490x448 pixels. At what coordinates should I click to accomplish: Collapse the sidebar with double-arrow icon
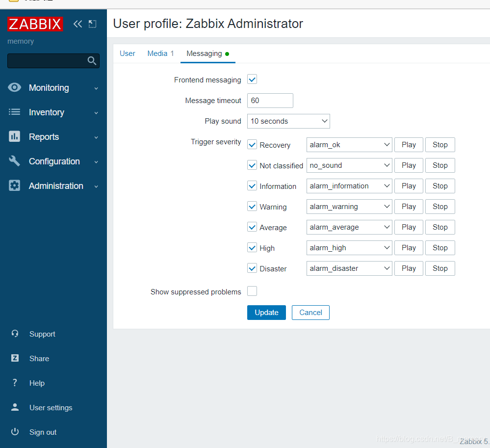click(77, 24)
